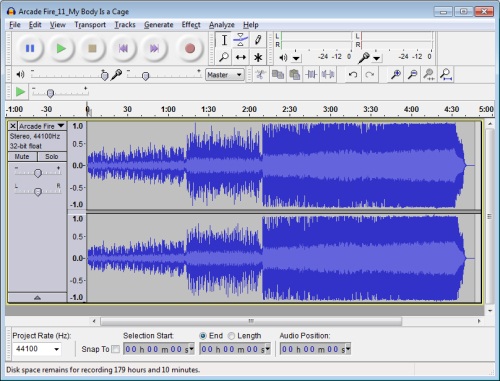Click the Paste clipboard icon
This screenshot has height=381, width=500.
point(294,74)
